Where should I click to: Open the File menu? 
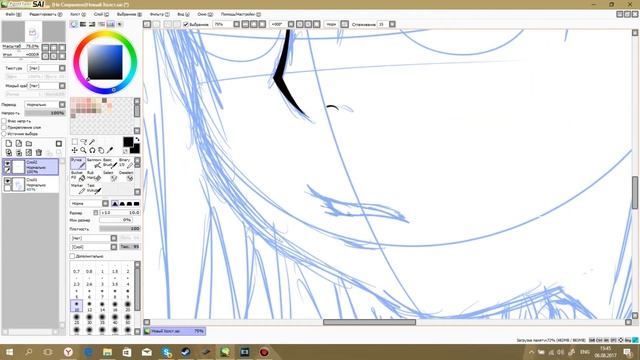coord(13,14)
